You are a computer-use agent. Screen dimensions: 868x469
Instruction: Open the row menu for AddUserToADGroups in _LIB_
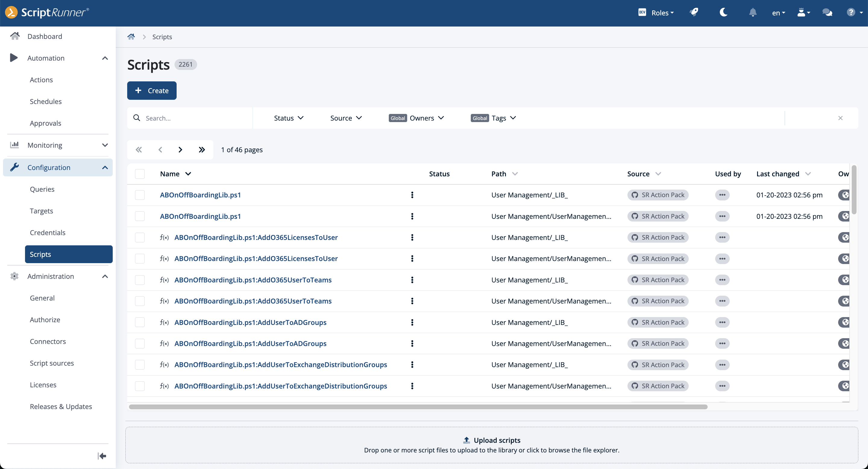tap(412, 322)
